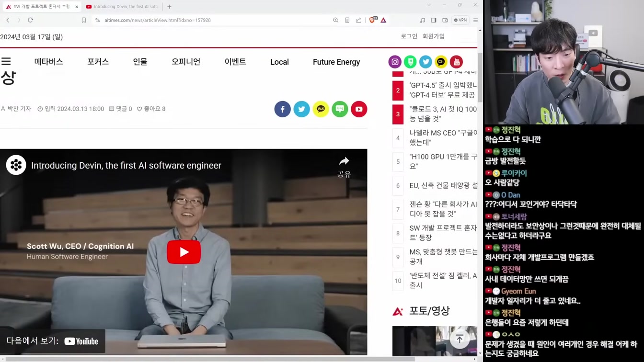Open reader mode icon in address bar
This screenshot has height=362, width=644.
pos(347,20)
